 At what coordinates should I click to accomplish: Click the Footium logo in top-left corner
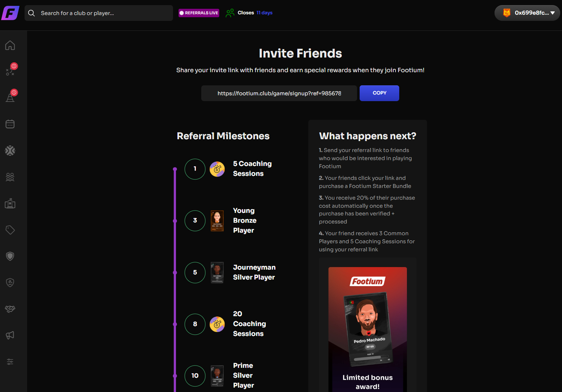[10, 13]
